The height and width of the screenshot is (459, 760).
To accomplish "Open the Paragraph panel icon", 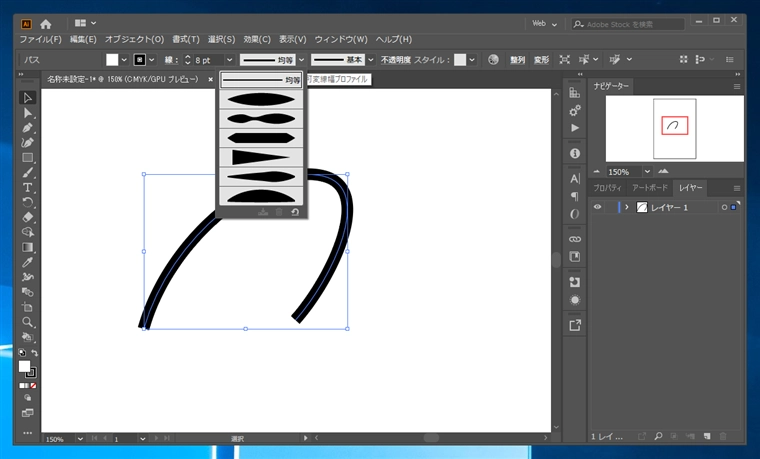I will pyautogui.click(x=575, y=196).
